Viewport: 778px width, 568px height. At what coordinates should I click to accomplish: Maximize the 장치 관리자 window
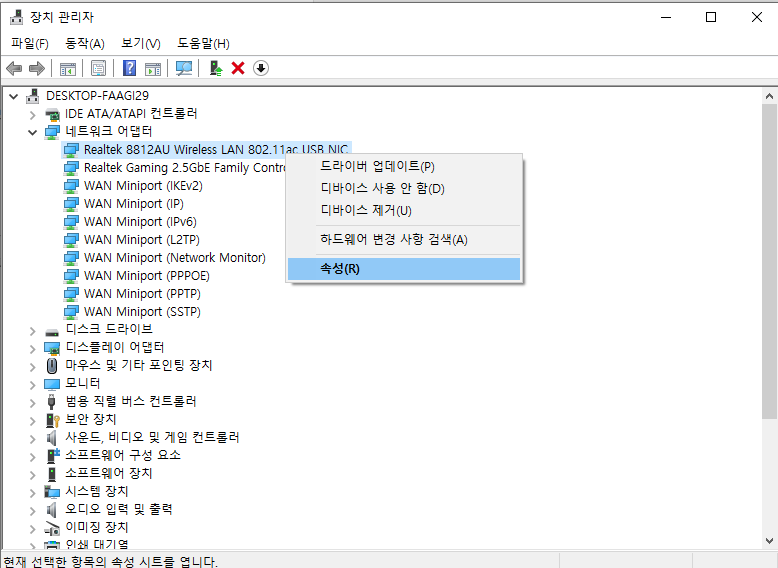pyautogui.click(x=711, y=17)
